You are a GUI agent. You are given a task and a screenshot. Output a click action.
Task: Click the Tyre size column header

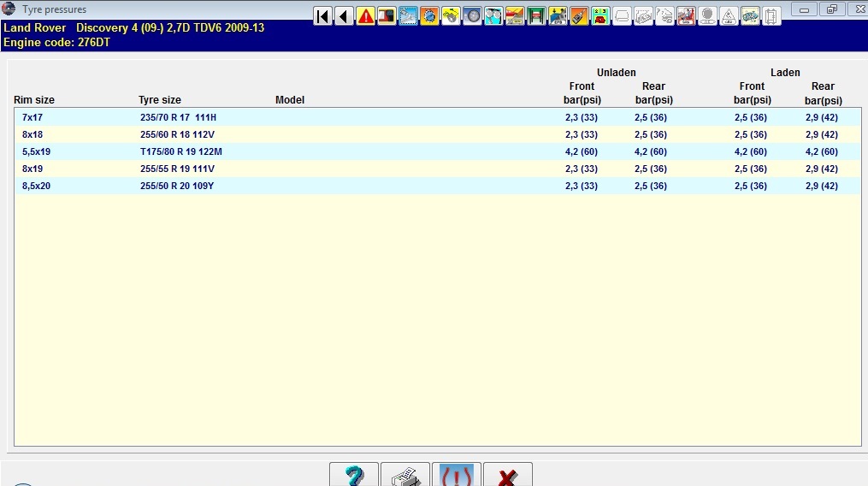(160, 100)
